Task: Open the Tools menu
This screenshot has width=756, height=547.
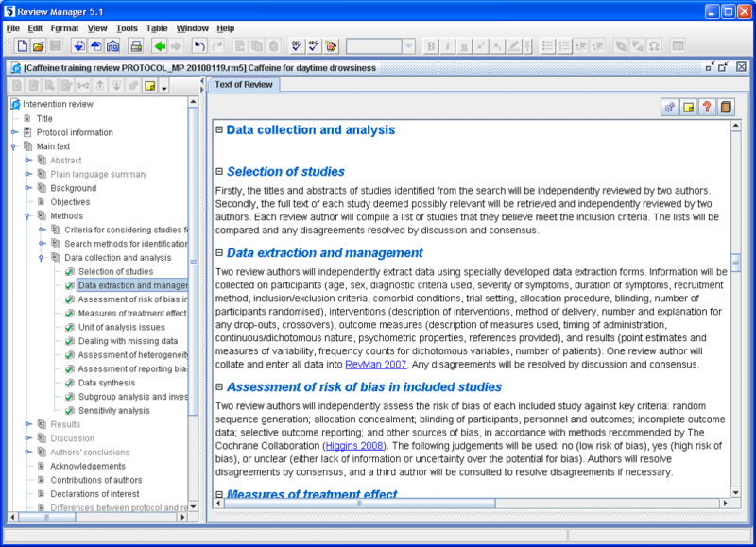Action: [x=127, y=28]
